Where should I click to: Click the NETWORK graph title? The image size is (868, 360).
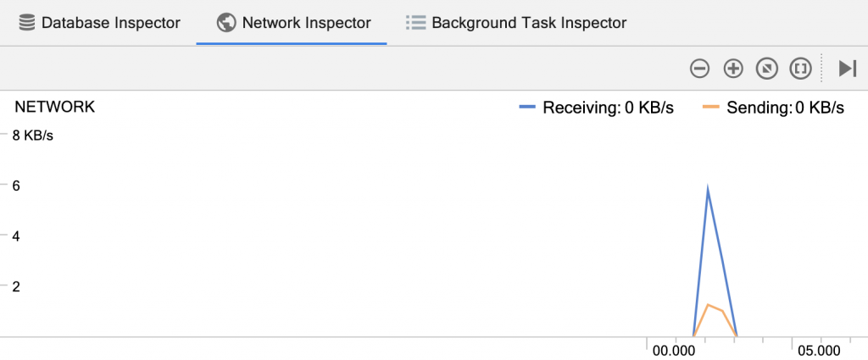click(x=55, y=107)
